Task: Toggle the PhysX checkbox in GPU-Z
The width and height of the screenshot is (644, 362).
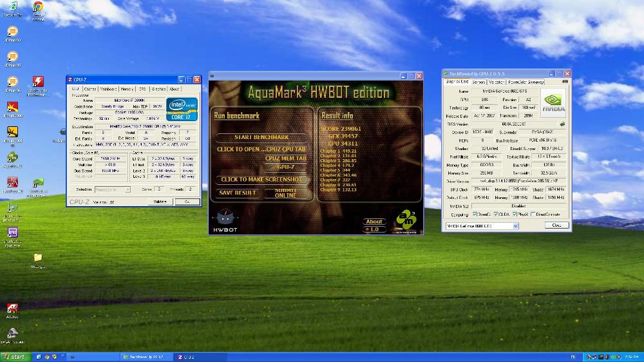Action: click(x=515, y=214)
